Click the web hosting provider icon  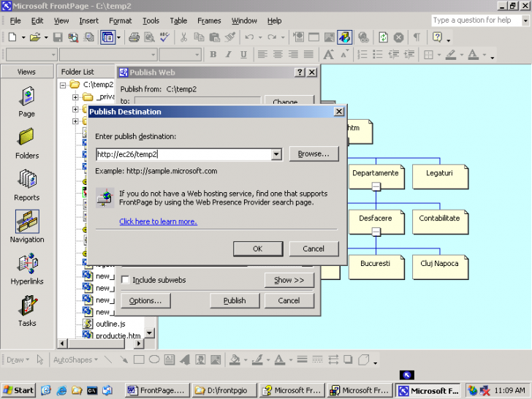104,197
